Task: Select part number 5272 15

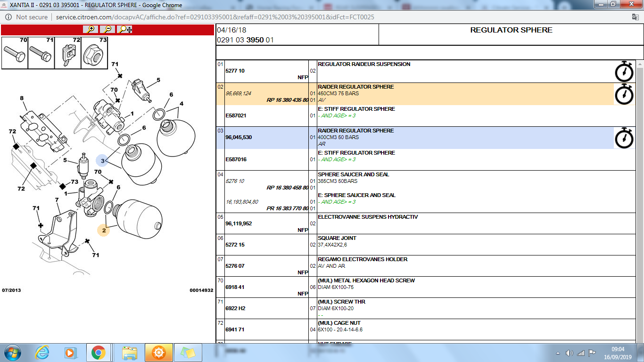Action: point(235,245)
